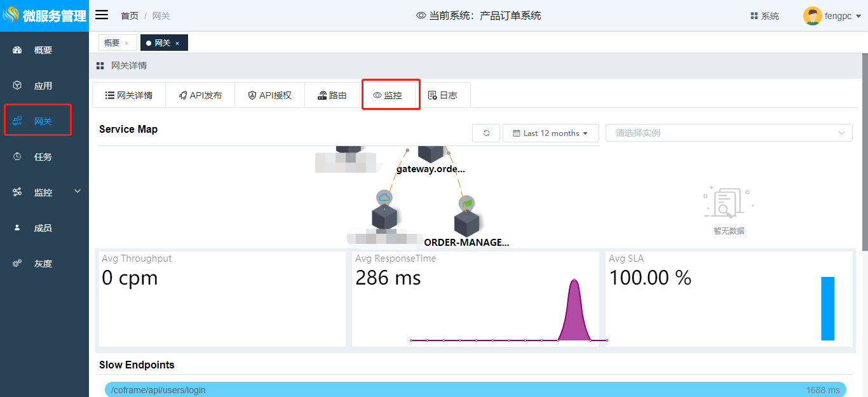
Task: Open 成员 in the left sidebar
Action: coord(43,228)
